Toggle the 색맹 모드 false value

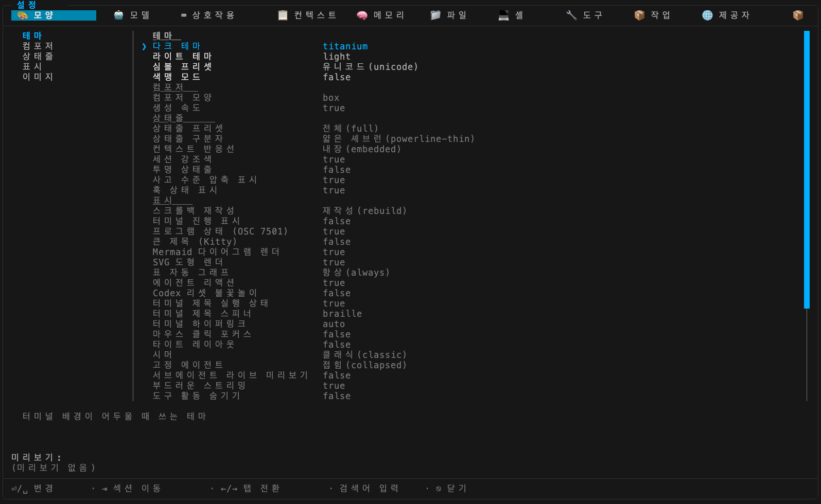[337, 77]
